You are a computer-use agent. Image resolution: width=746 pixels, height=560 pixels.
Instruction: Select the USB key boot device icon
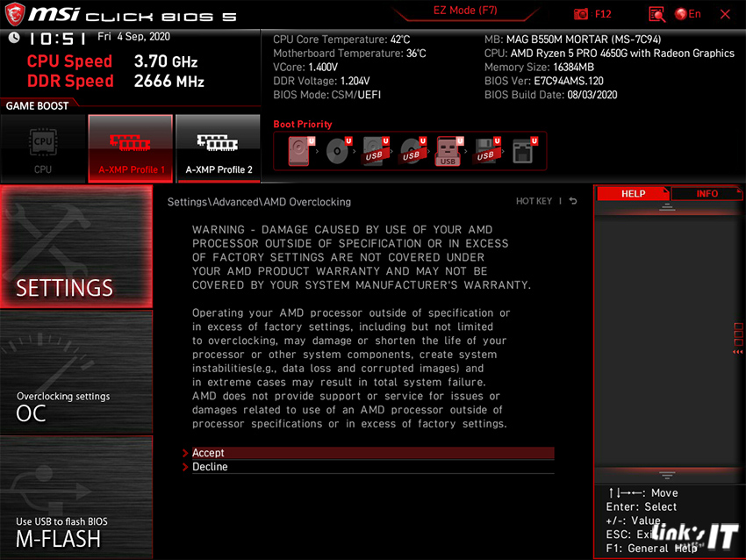click(448, 151)
